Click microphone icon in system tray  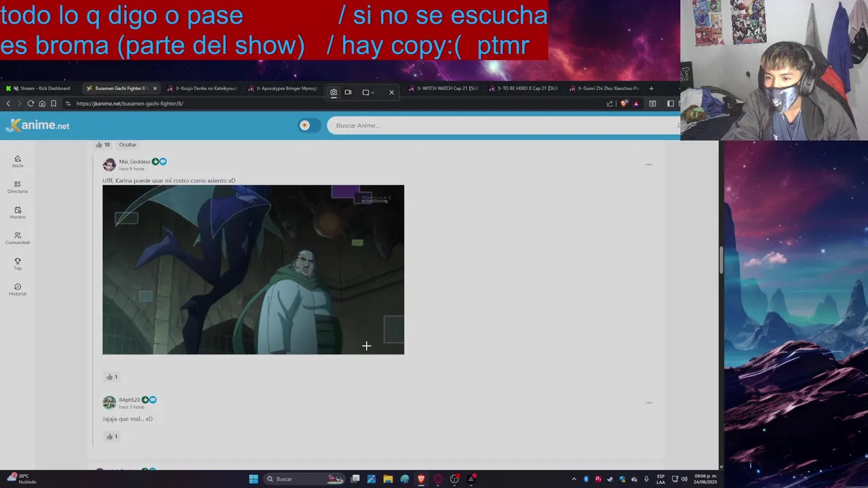click(x=646, y=479)
